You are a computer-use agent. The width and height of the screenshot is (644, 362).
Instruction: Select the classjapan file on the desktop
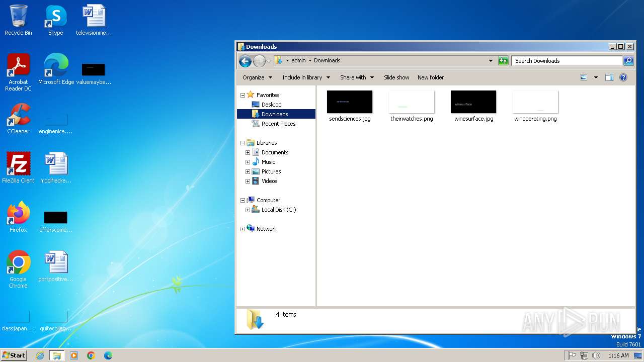[18, 321]
